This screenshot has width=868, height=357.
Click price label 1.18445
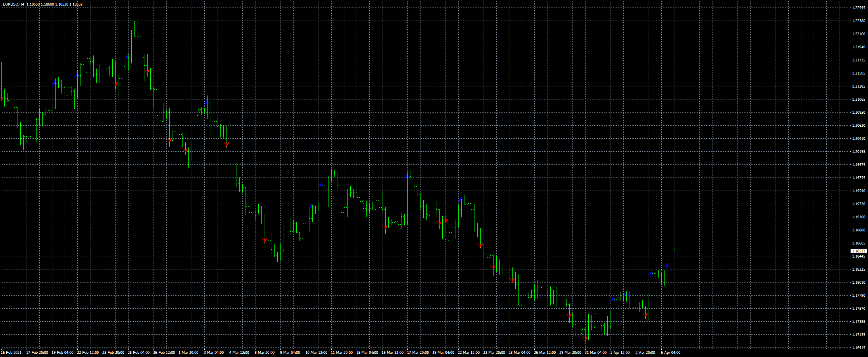pos(858,256)
